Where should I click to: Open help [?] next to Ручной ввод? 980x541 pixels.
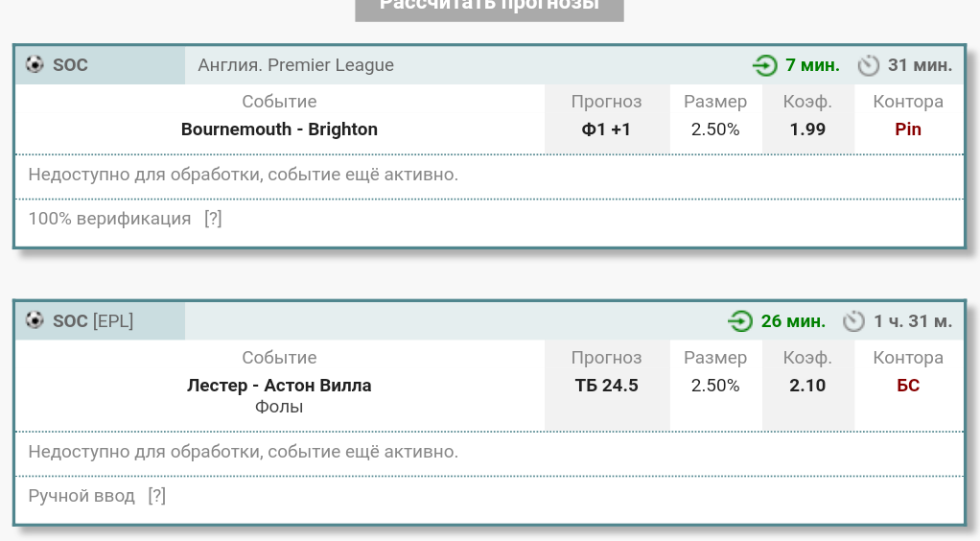tap(156, 496)
